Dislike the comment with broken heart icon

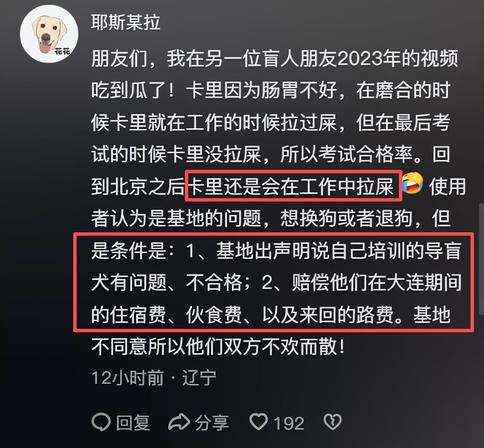332,422
